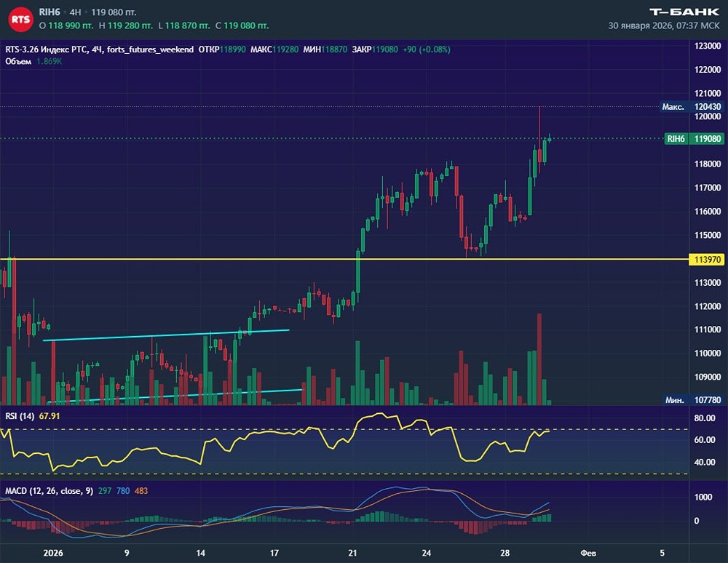Select the RIH6 ticker symbol in header
728x563 pixels.
[x=50, y=12]
